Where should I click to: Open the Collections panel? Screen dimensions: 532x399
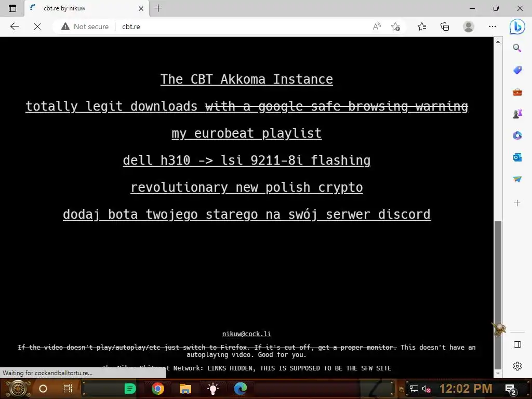445,26
